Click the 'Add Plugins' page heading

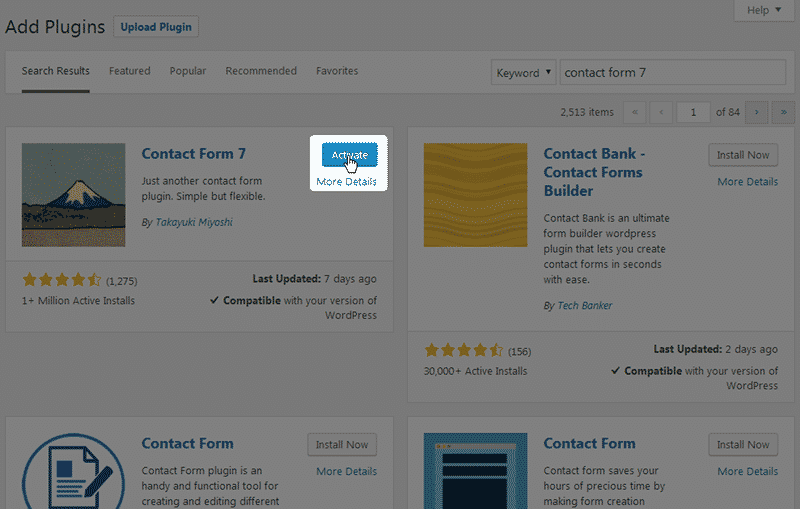tap(55, 27)
